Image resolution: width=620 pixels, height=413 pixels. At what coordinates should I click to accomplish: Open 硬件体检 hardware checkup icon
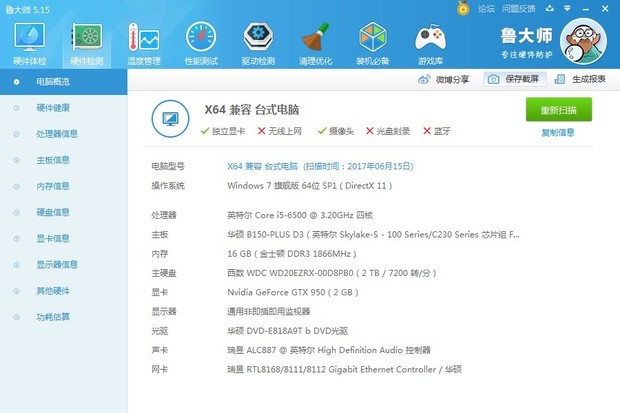point(30,44)
